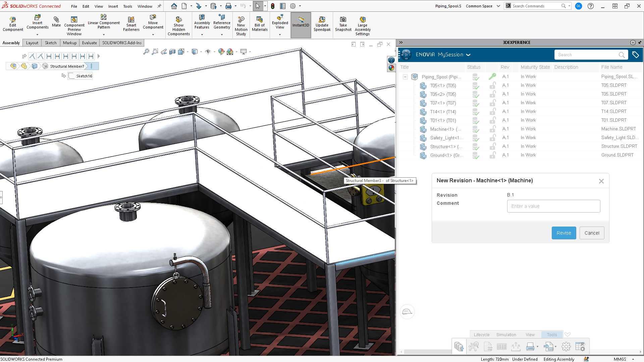Screen dimensions: 644x362
Task: Click the Revise button to confirm
Action: point(564,233)
